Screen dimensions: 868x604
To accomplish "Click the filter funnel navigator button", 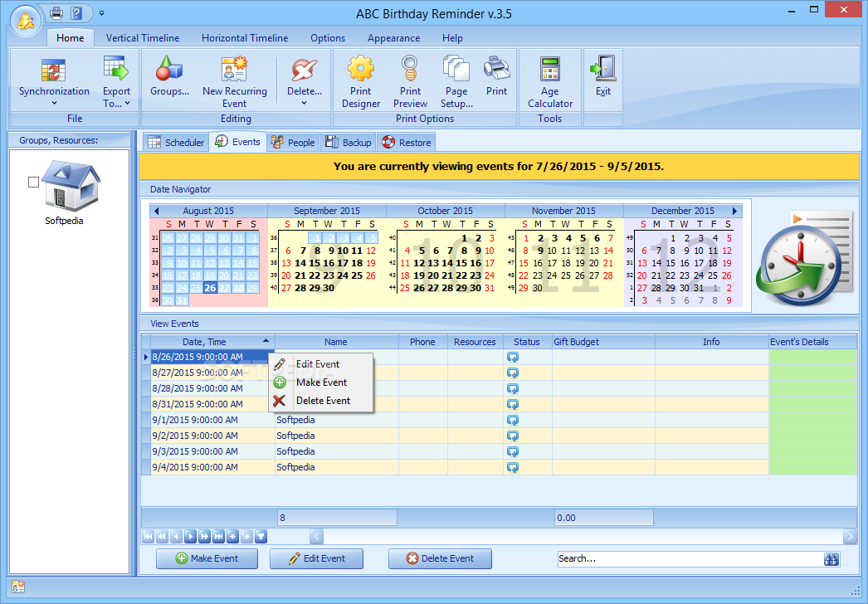I will pyautogui.click(x=261, y=536).
